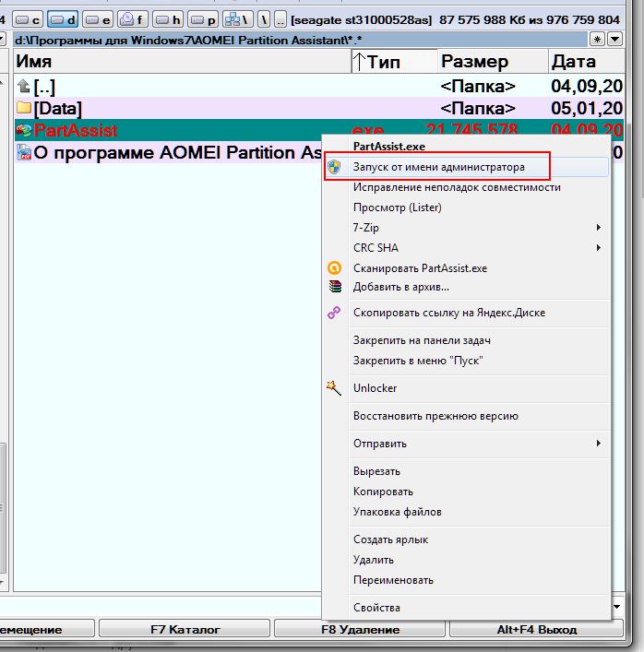The height and width of the screenshot is (652, 644).
Task: Open the CRC SHA submenu entry
Action: point(466,248)
